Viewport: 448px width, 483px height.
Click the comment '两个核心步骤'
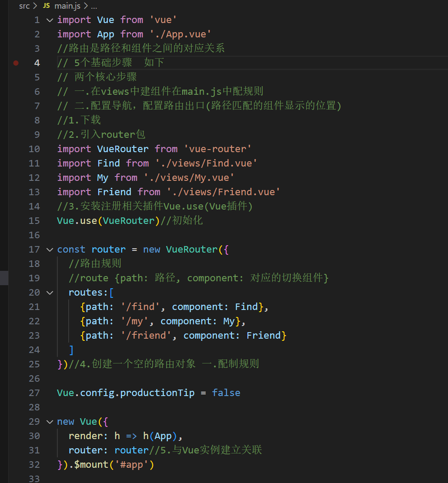tap(105, 77)
